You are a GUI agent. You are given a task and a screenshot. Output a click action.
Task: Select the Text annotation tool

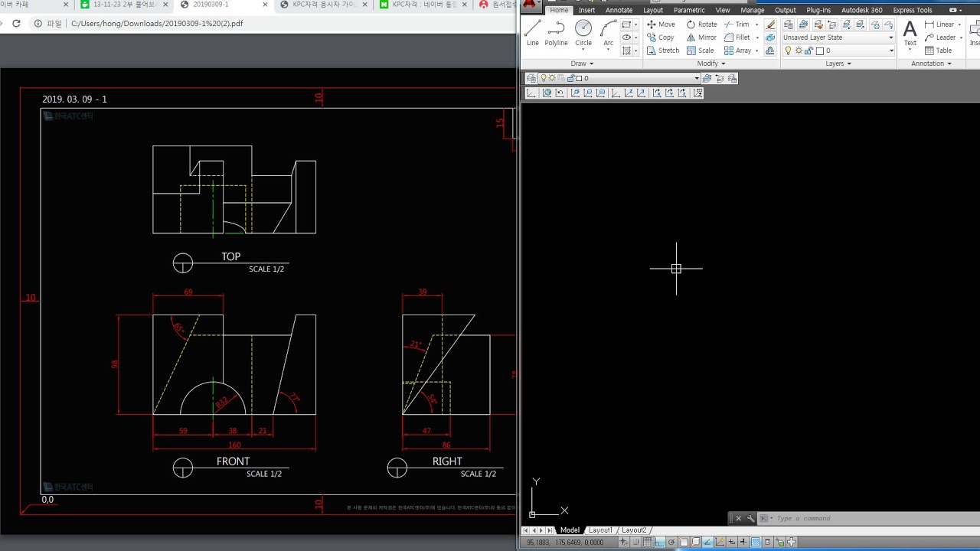click(910, 34)
